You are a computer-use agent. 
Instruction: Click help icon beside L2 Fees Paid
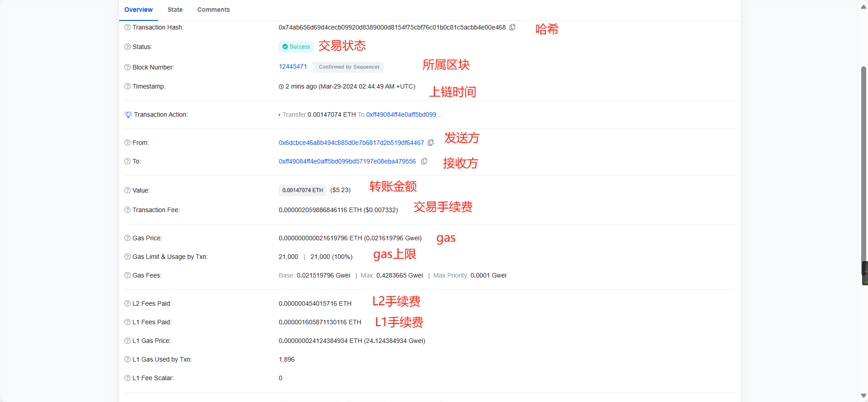tap(127, 303)
